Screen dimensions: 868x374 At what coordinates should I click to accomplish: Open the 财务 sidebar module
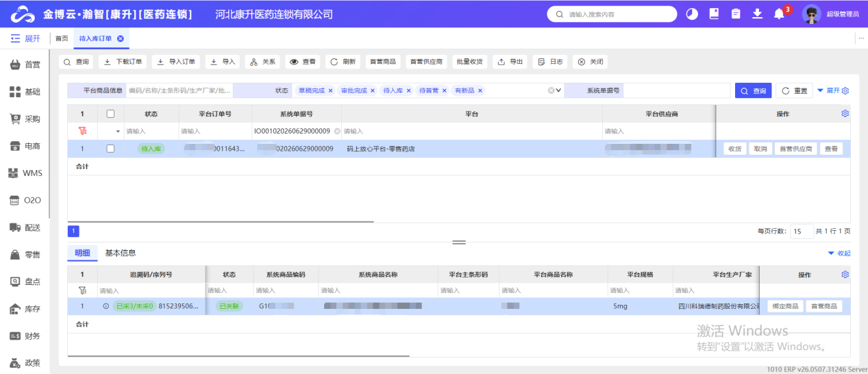coord(25,336)
